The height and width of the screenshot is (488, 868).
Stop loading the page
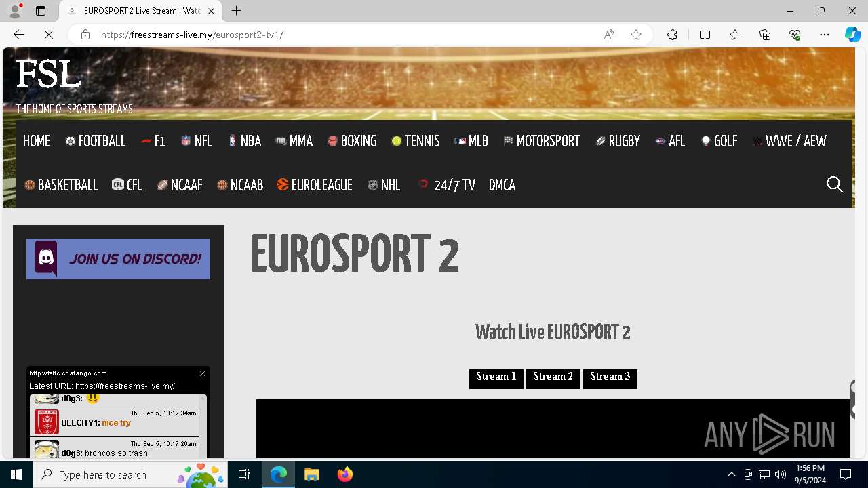point(49,35)
